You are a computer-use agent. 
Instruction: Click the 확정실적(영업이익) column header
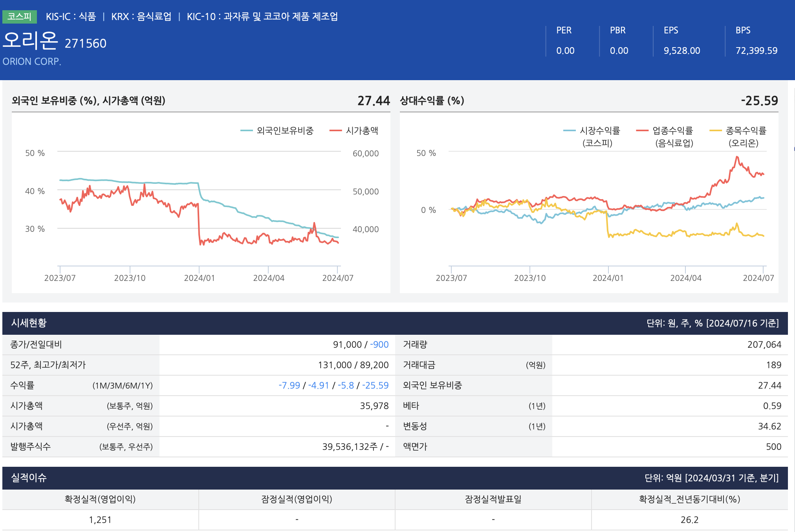tap(100, 499)
